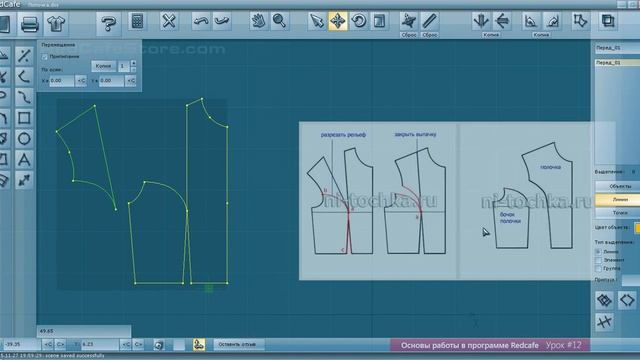Click the orange object color swatch

click(637, 227)
